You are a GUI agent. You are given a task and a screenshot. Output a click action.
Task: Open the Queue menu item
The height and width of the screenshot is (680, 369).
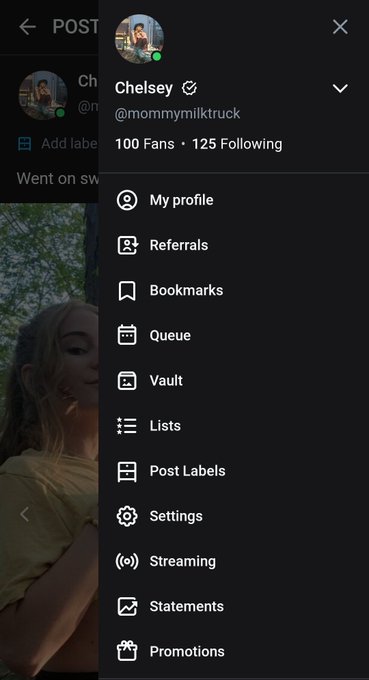click(234, 336)
